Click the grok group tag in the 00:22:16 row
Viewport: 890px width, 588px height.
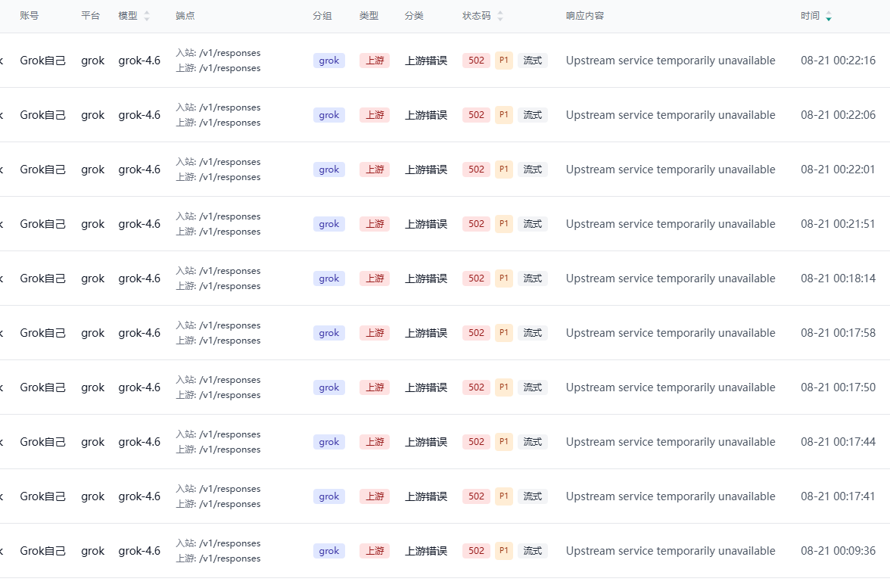[329, 61]
